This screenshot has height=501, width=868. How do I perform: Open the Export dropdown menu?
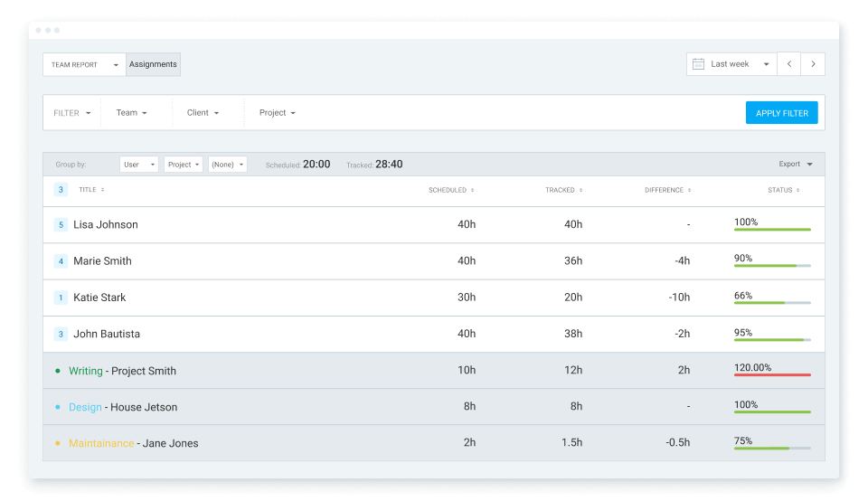pos(796,165)
